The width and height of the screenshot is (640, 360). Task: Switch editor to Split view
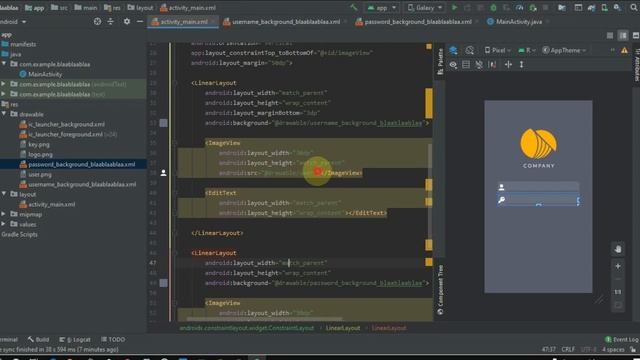coord(623,36)
